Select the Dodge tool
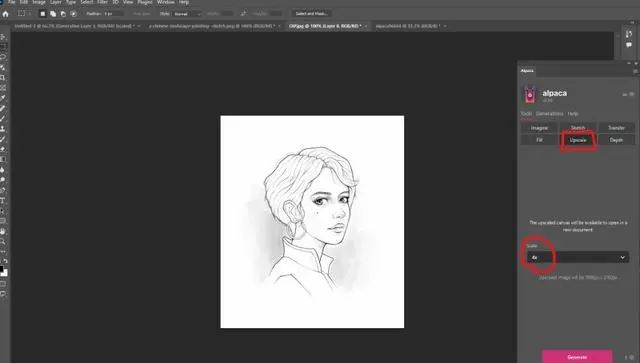This screenshot has width=640, height=363. 3,180
